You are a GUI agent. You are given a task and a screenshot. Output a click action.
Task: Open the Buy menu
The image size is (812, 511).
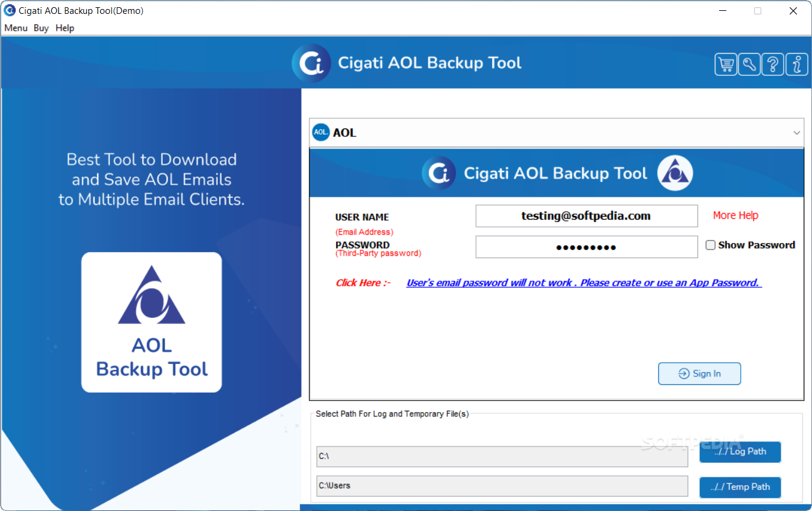(41, 28)
